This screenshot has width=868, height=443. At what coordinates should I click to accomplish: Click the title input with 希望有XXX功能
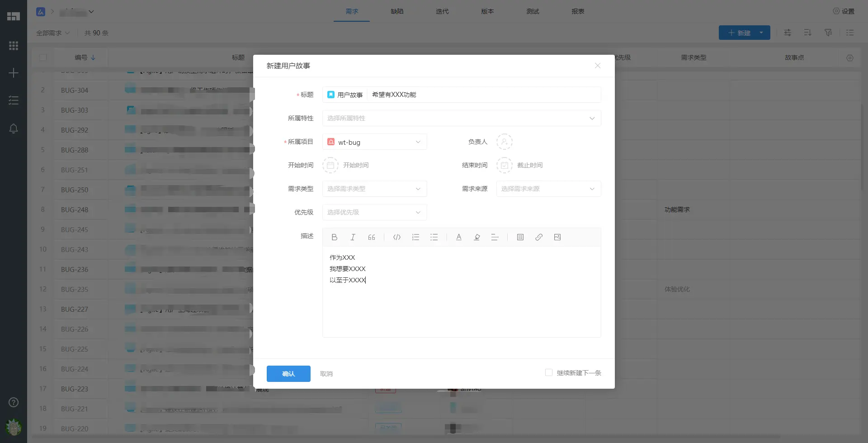pos(484,95)
